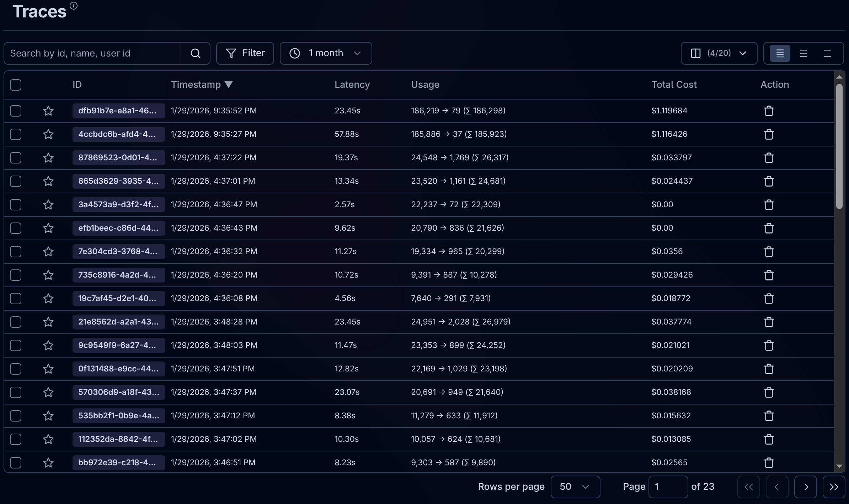849x504 pixels.
Task: Toggle the select-all header checkbox
Action: click(16, 85)
